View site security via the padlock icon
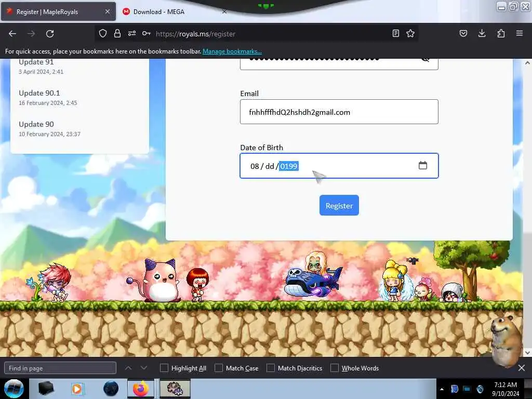Viewport: 532px width, 399px height. (117, 33)
